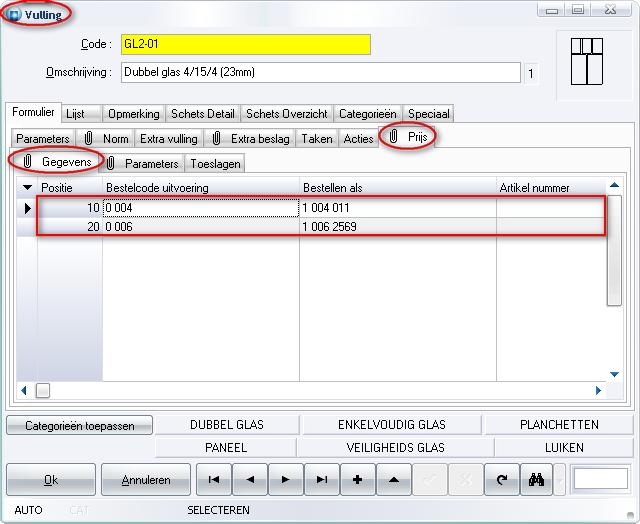
Task: Switch to the Categorieën tab
Action: click(368, 114)
